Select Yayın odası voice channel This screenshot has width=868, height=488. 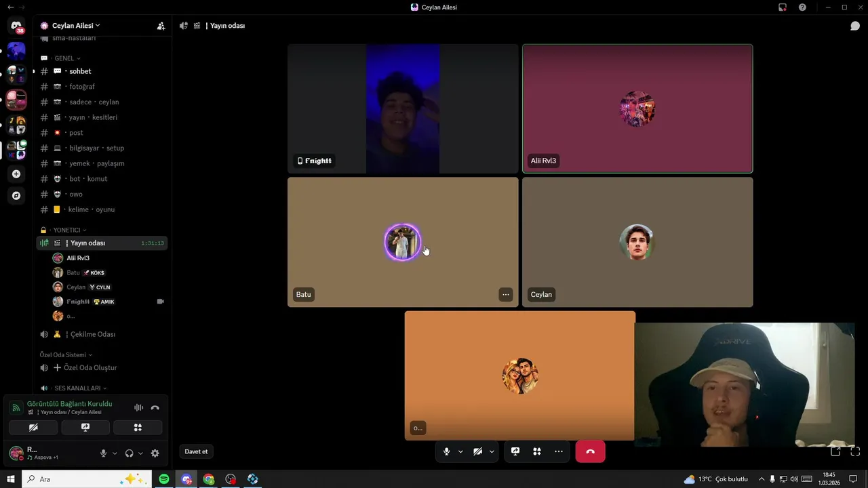102,243
